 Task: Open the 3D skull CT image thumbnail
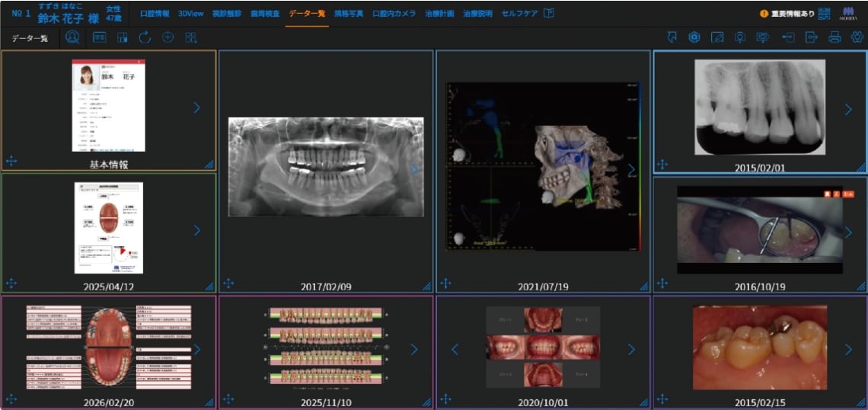point(543,167)
